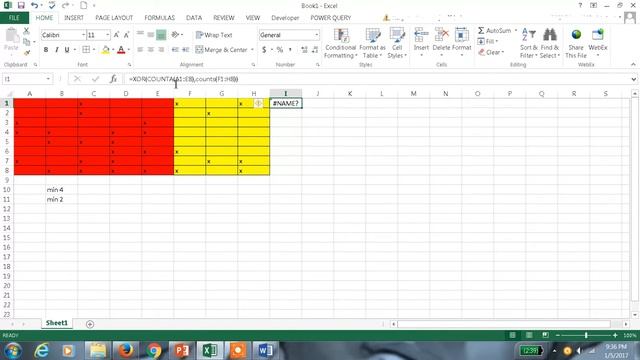The height and width of the screenshot is (360, 640).
Task: Open Cell Styles gallery
Action: (x=397, y=43)
